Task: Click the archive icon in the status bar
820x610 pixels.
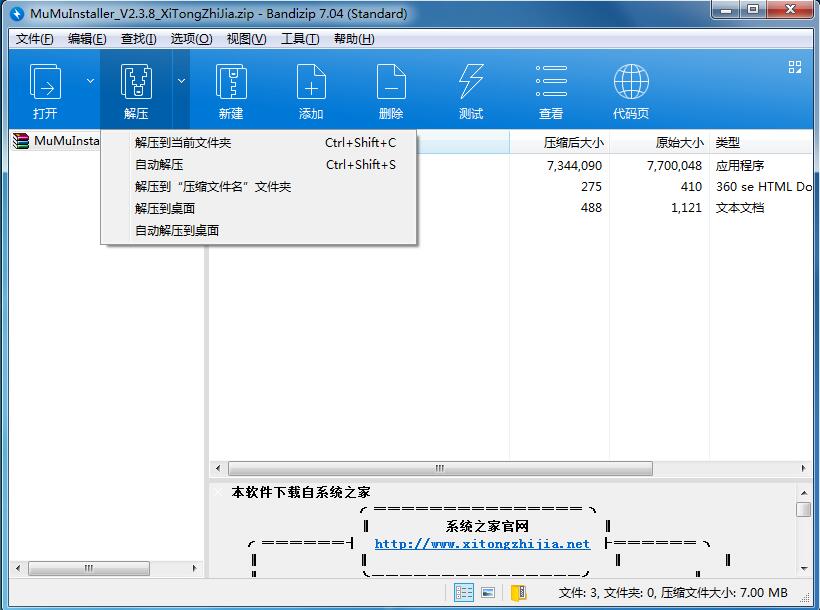Action: pos(518,592)
